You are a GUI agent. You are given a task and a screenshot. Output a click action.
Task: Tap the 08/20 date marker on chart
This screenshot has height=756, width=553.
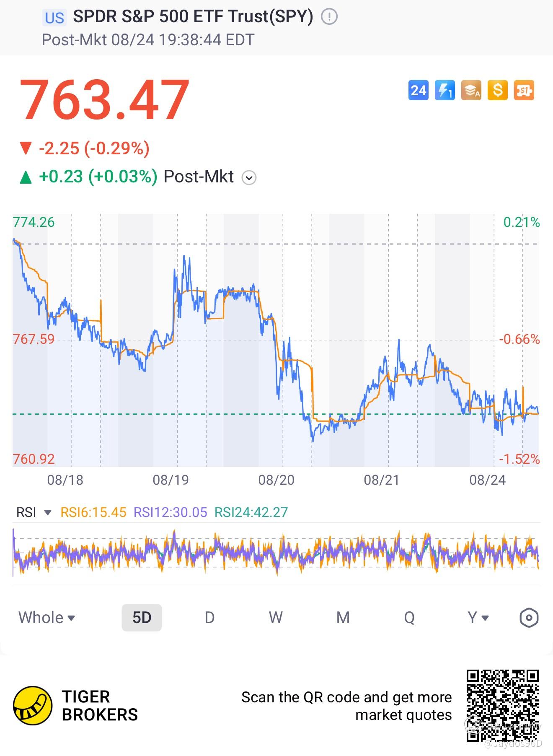(x=276, y=480)
